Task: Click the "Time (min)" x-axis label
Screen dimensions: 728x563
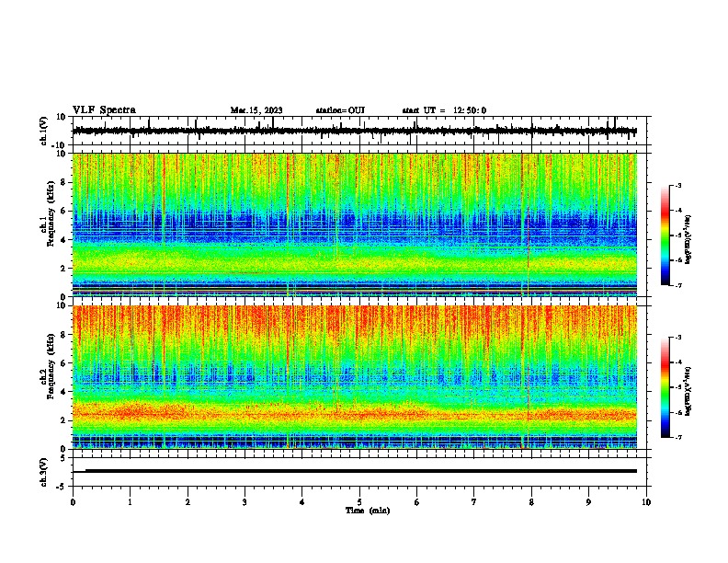Action: [368, 511]
